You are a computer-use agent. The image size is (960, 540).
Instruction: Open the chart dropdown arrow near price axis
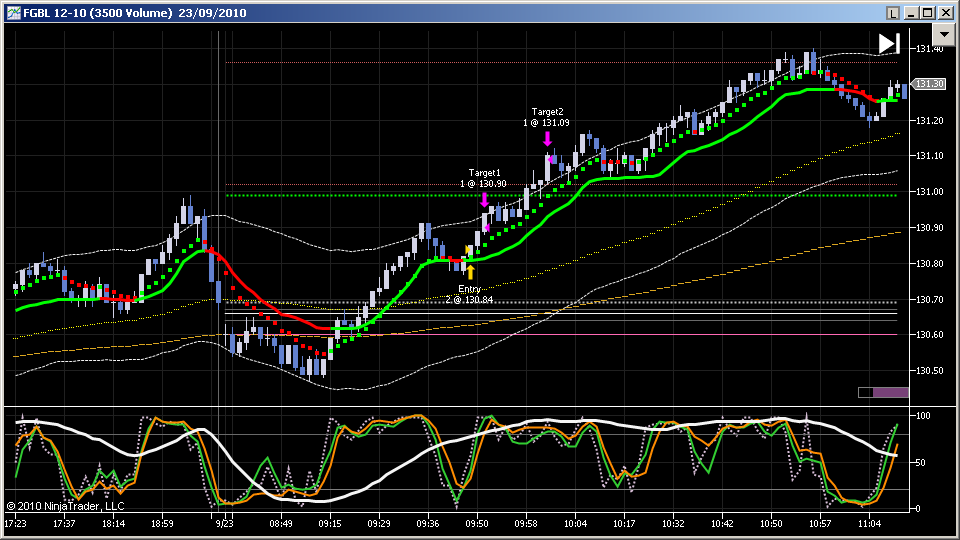(943, 35)
